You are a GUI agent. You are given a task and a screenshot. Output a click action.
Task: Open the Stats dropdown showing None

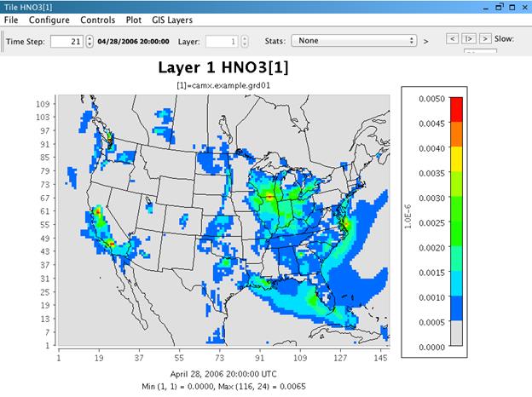click(354, 41)
